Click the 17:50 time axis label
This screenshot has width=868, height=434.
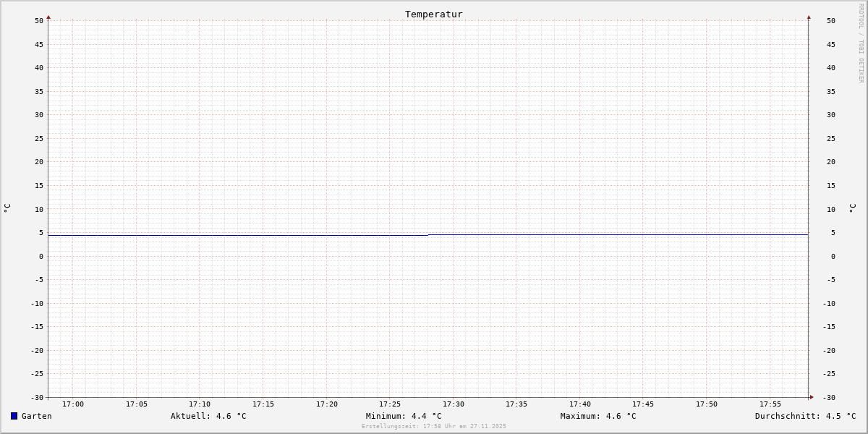[707, 404]
